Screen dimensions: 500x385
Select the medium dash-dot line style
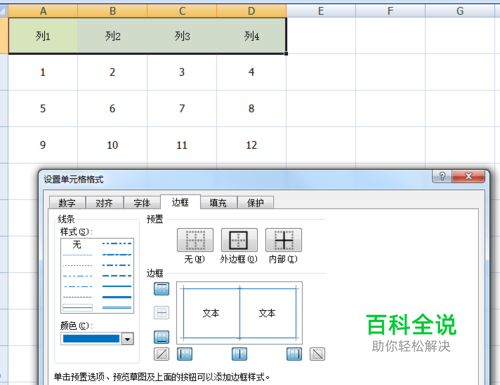click(x=117, y=265)
